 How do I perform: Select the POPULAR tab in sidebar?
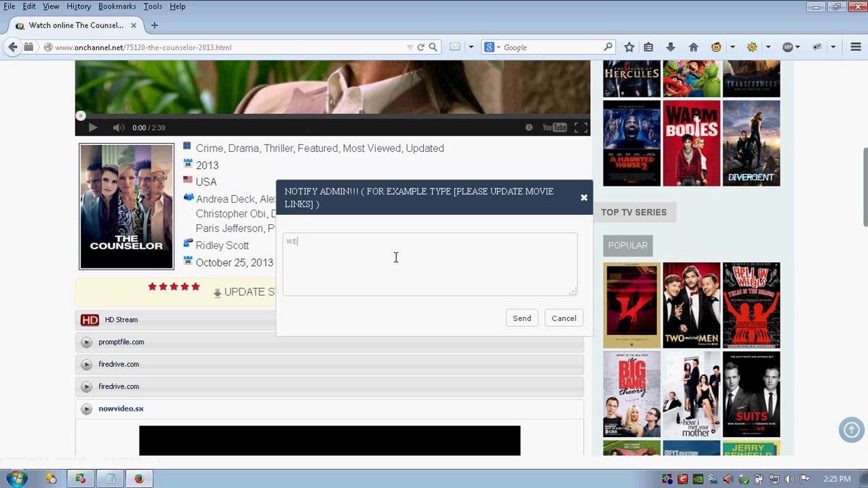[x=628, y=245]
